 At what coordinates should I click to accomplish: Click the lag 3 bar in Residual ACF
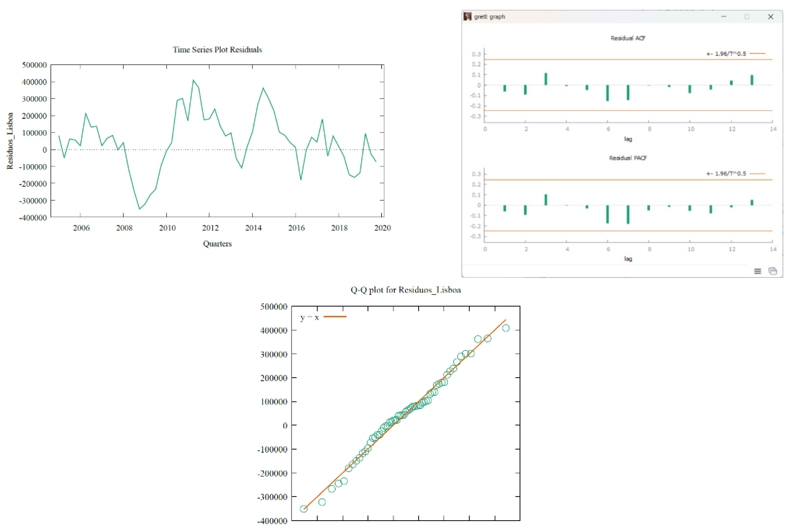coord(546,79)
